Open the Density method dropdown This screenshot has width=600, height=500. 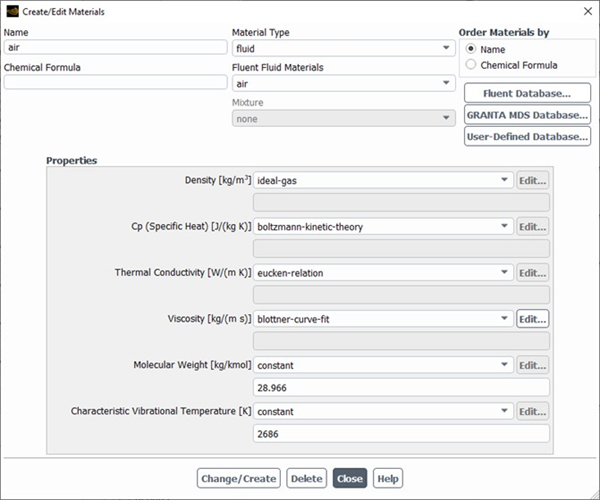point(383,180)
